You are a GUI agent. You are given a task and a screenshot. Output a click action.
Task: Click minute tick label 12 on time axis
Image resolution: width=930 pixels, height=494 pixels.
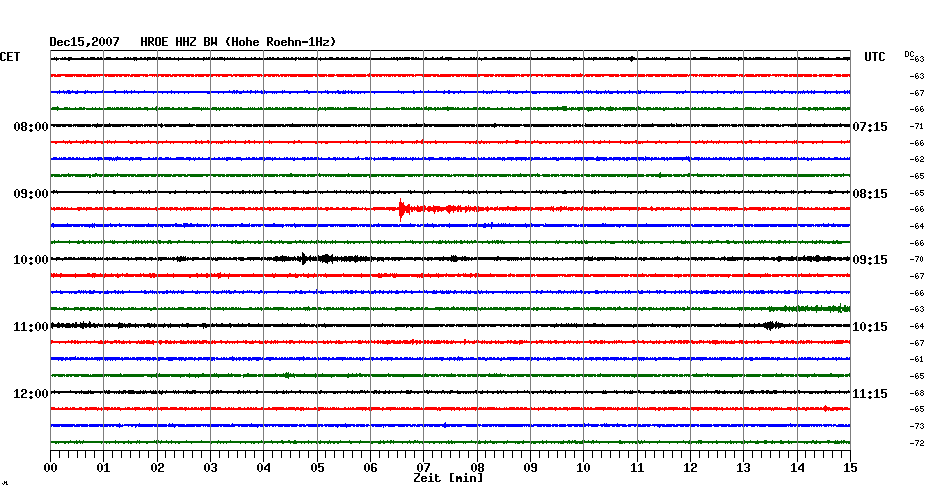(x=690, y=468)
